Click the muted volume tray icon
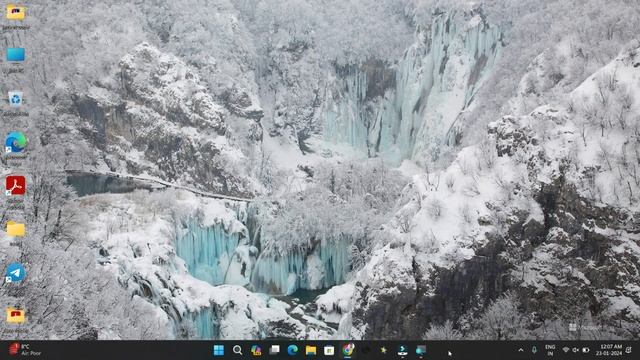This screenshot has width=640, height=360. tap(576, 350)
